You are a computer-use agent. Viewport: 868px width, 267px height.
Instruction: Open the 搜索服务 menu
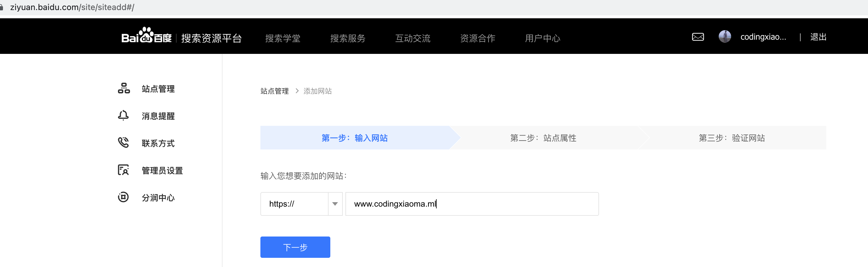pos(348,38)
